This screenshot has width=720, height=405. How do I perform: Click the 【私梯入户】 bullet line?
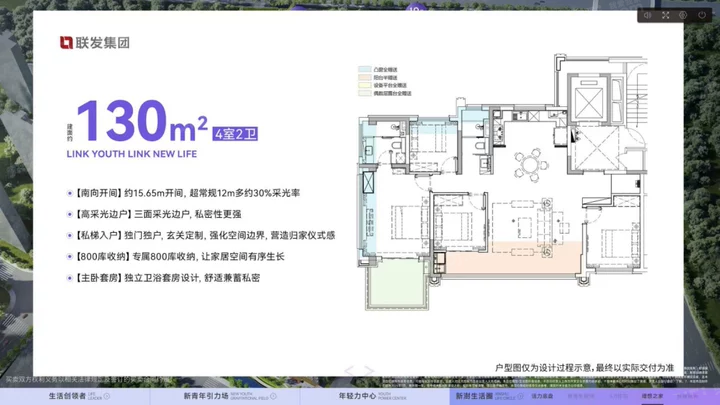coord(201,235)
